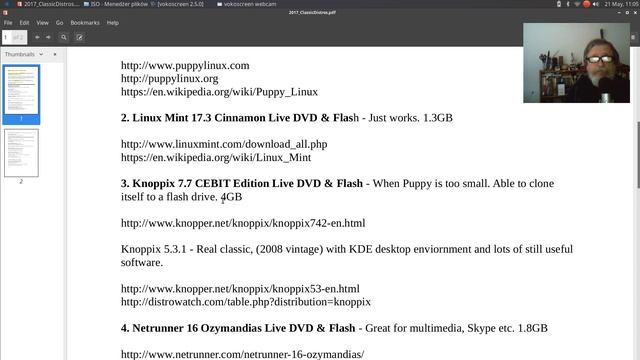640x360 pixels.
Task: Click the battery indicator in system tray
Action: point(559,4)
